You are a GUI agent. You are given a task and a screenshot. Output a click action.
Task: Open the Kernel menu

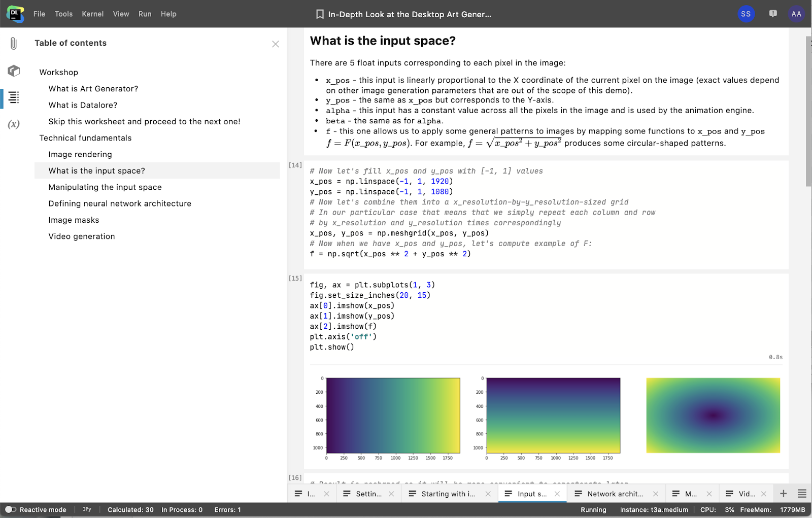click(93, 14)
